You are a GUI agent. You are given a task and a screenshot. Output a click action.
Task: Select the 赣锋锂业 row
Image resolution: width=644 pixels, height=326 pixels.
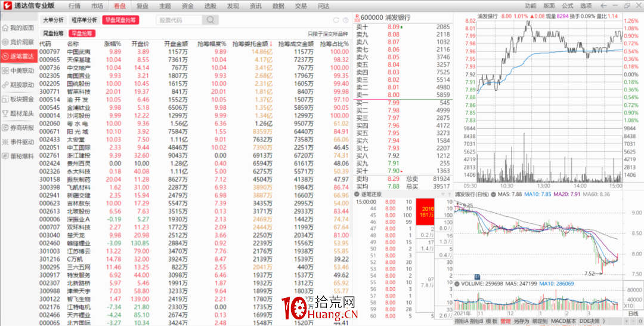[x=194, y=244]
